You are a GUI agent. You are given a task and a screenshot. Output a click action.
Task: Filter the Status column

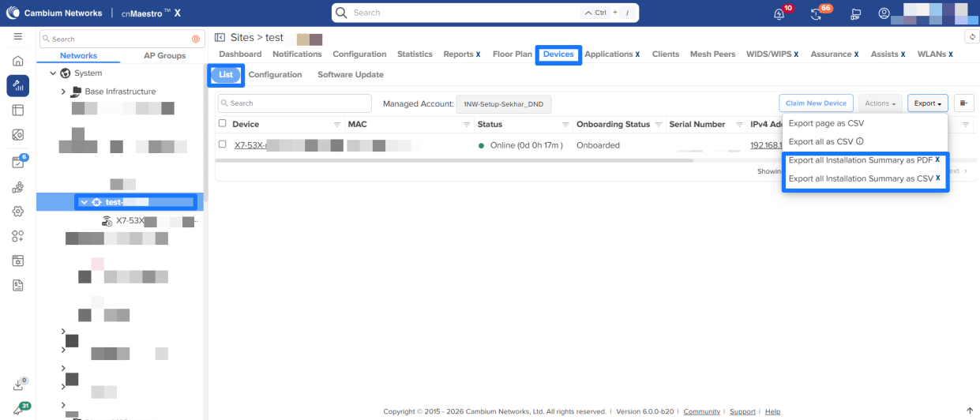click(565, 125)
